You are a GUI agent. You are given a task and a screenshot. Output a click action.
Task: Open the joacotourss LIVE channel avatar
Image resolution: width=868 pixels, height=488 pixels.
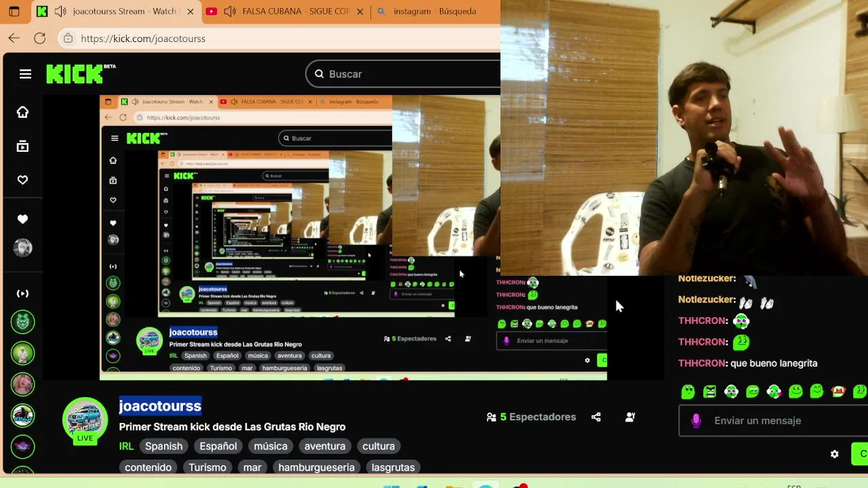(85, 421)
